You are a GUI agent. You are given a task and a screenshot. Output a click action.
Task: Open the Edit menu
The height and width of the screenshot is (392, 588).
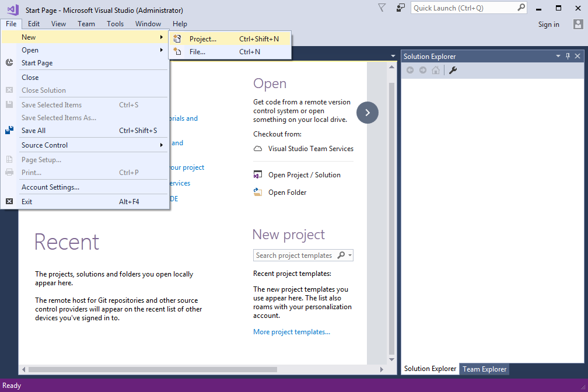click(x=34, y=24)
